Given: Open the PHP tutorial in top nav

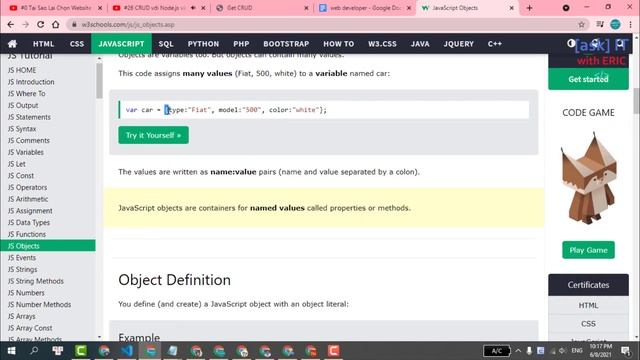Looking at the screenshot, I should pos(241,44).
